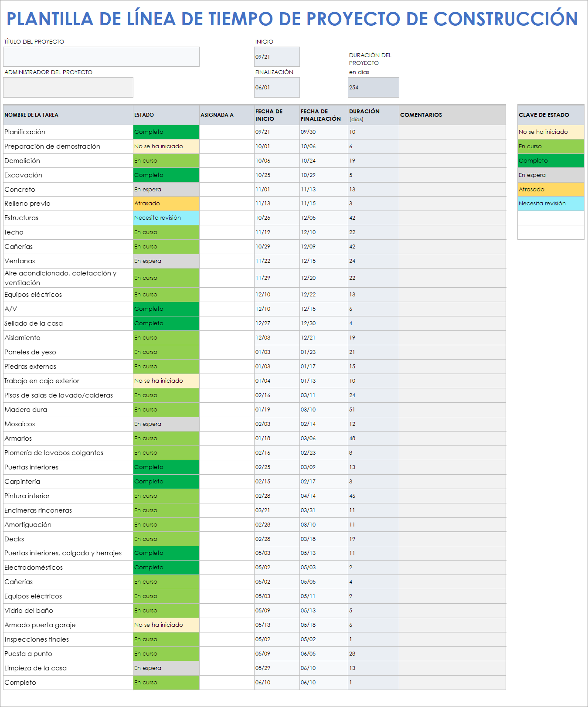Select the project duration cell 254

tap(373, 87)
